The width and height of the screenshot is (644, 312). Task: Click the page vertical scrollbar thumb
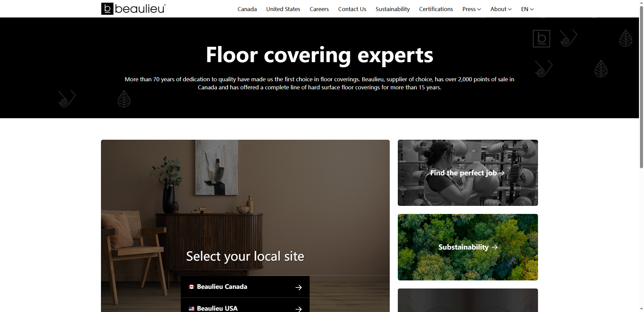(x=641, y=86)
